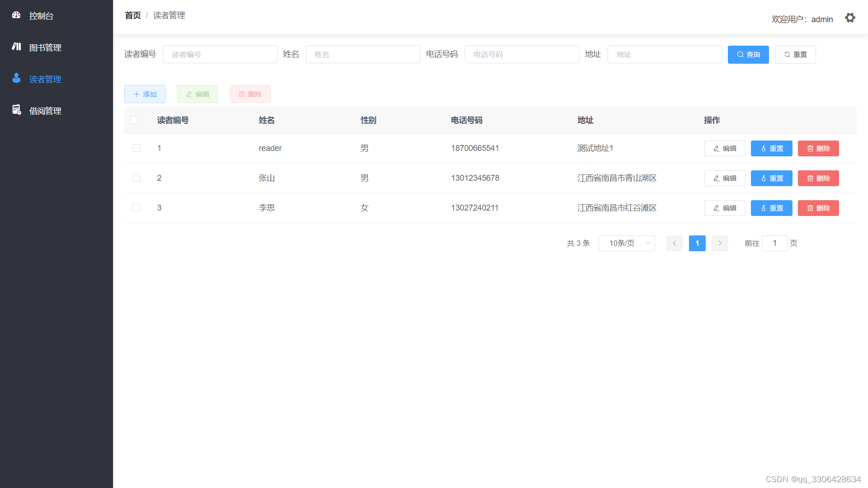The image size is (868, 488).
Task: Click the pink 删除 toolbar button
Action: click(250, 94)
